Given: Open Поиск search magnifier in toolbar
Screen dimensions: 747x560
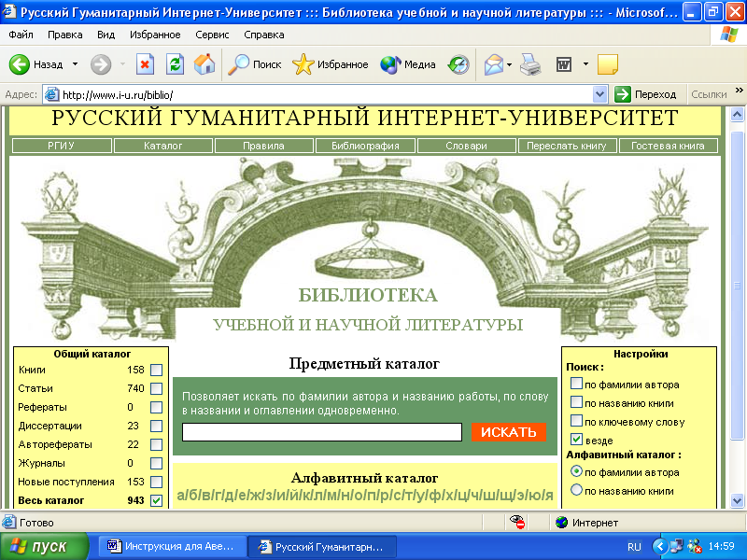Looking at the screenshot, I should 254,64.
